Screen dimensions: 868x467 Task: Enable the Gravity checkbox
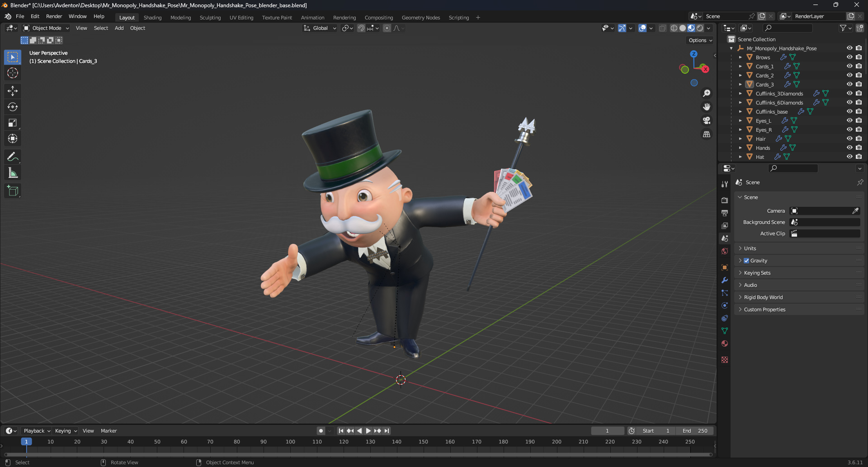coord(746,261)
